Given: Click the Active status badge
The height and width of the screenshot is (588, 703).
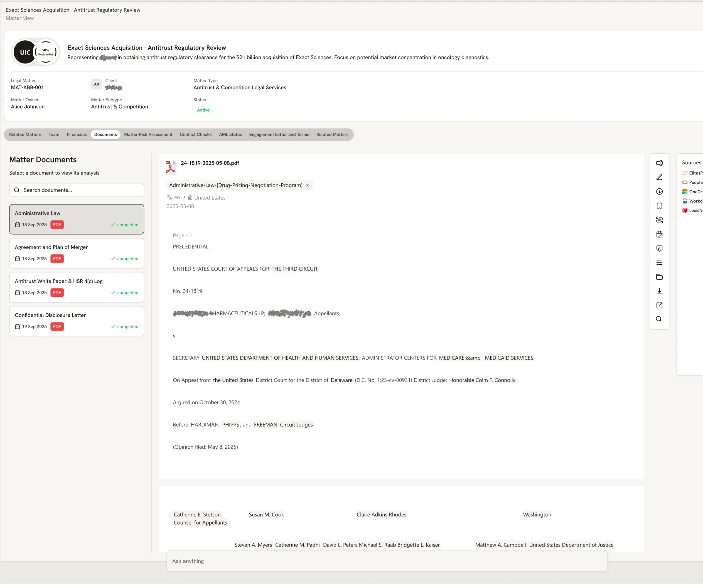Looking at the screenshot, I should 203,110.
